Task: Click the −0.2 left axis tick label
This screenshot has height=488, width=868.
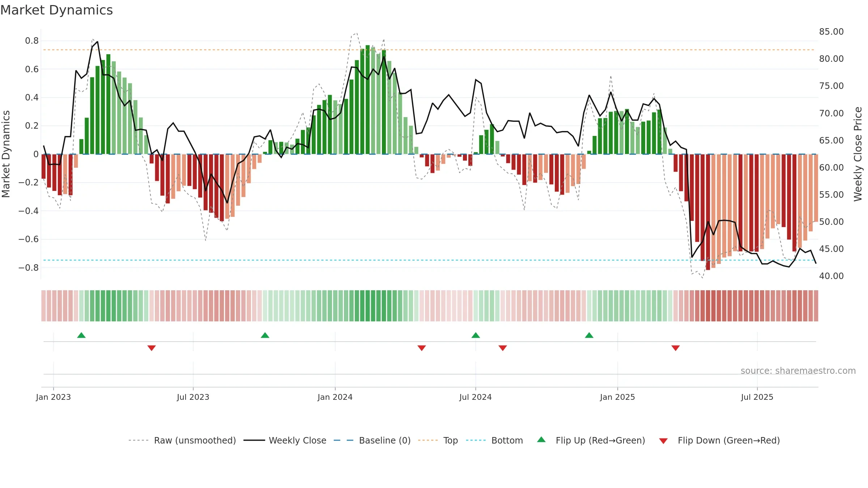Action: (29, 183)
